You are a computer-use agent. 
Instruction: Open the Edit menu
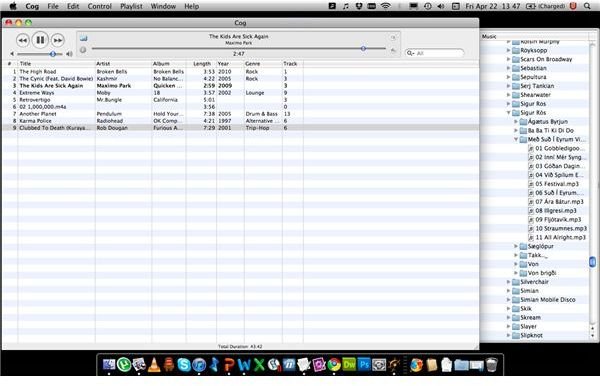coord(73,6)
